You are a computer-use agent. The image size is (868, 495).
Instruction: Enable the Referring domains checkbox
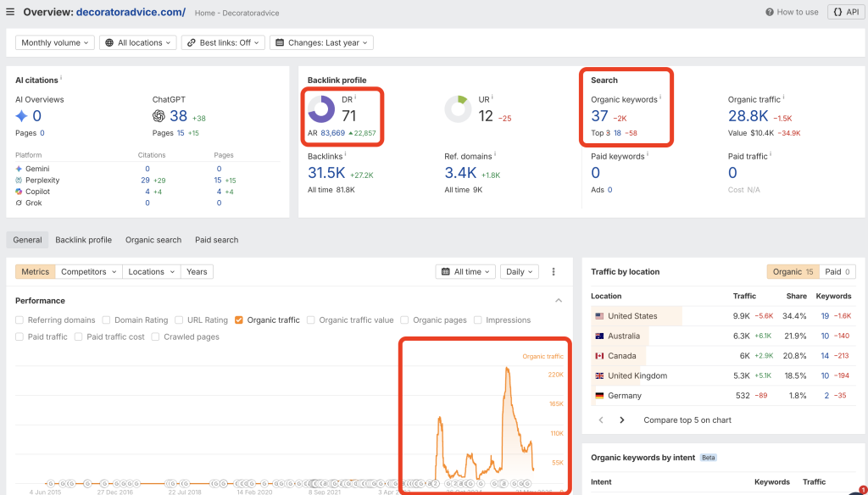click(x=19, y=320)
